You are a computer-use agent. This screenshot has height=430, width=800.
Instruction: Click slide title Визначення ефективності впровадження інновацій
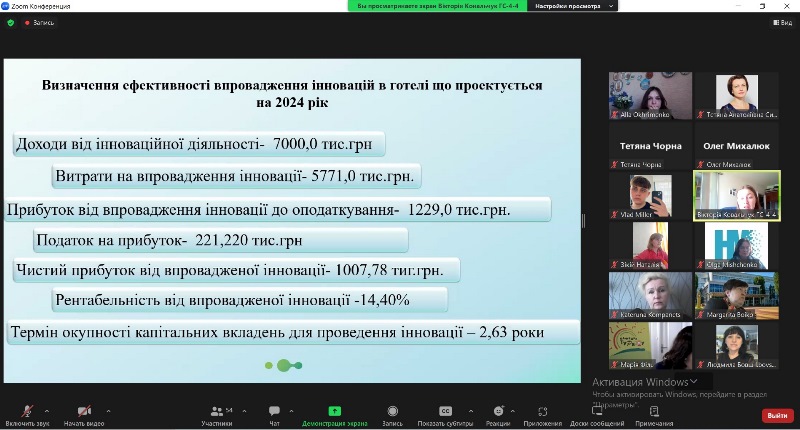point(292,93)
